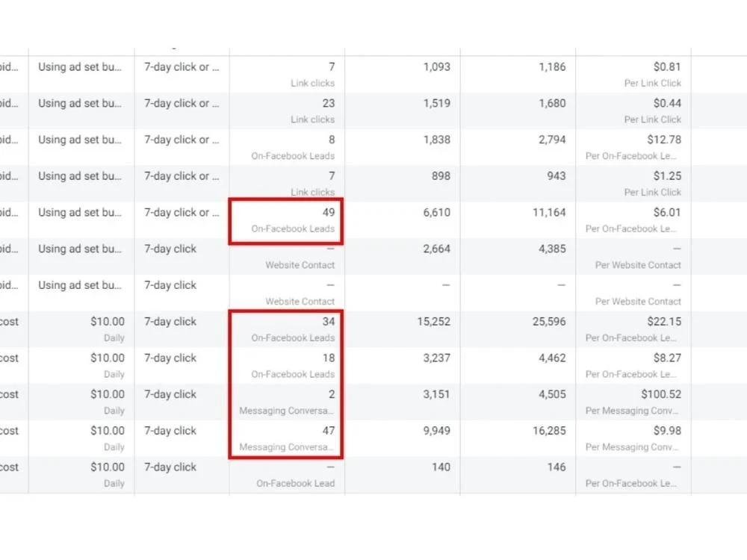Click the 8 On-Facebook Leads result
Image resolution: width=747 pixels, height=560 pixels.
pos(332,140)
